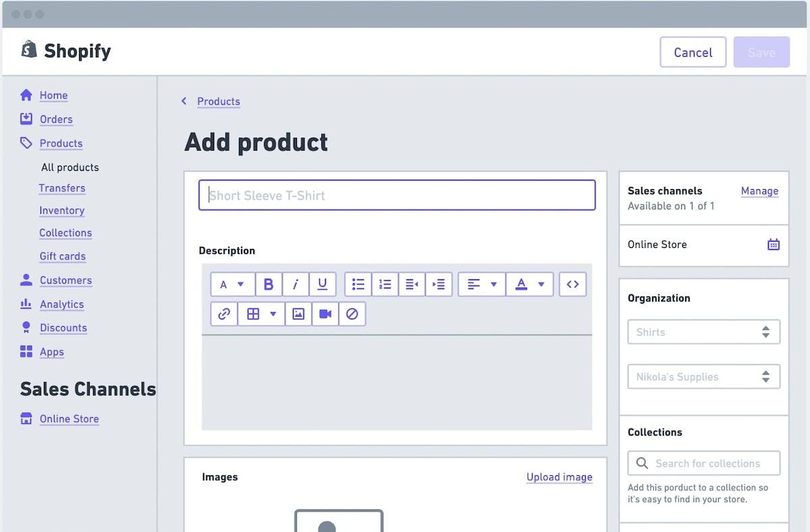
Task: Open Analytics in the sidebar
Action: pyautogui.click(x=62, y=304)
